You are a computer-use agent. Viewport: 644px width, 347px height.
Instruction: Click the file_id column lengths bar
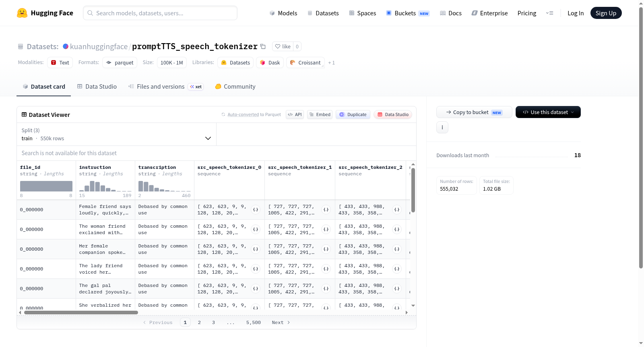pyautogui.click(x=46, y=186)
